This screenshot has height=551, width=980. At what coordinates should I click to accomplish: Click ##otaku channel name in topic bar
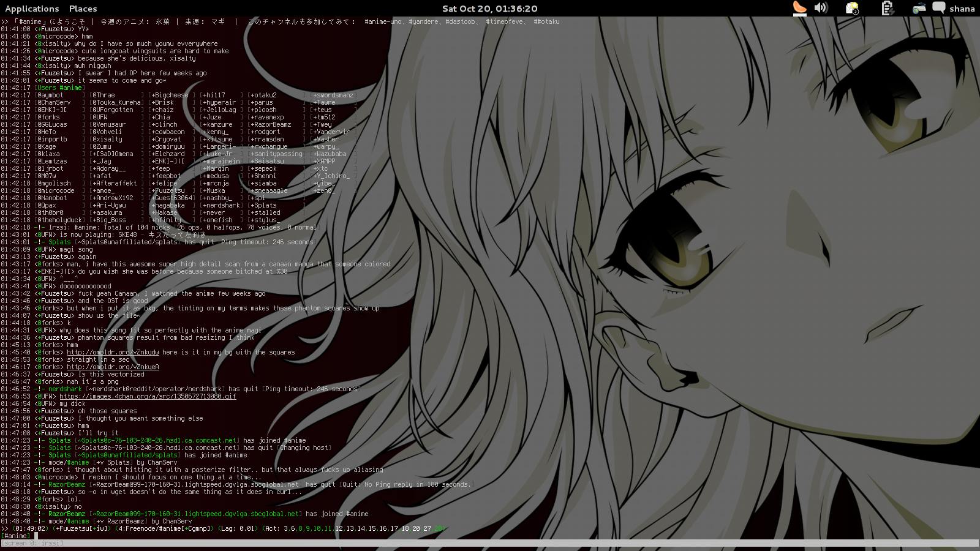(x=546, y=22)
